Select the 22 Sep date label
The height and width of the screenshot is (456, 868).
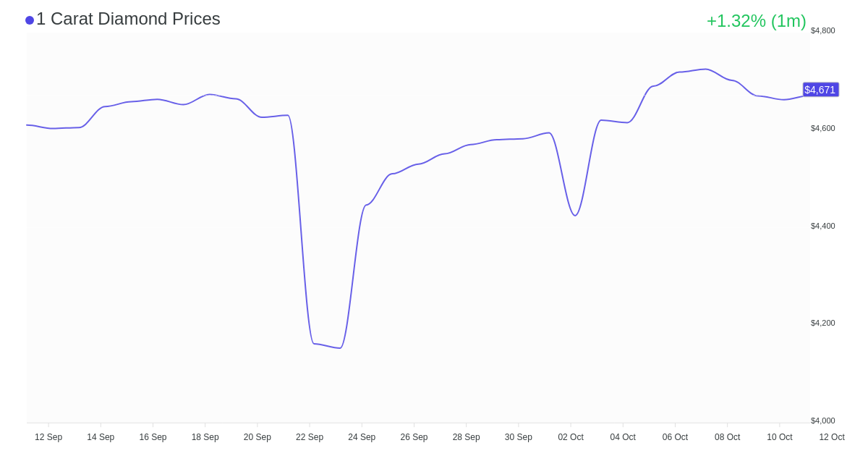[310, 437]
